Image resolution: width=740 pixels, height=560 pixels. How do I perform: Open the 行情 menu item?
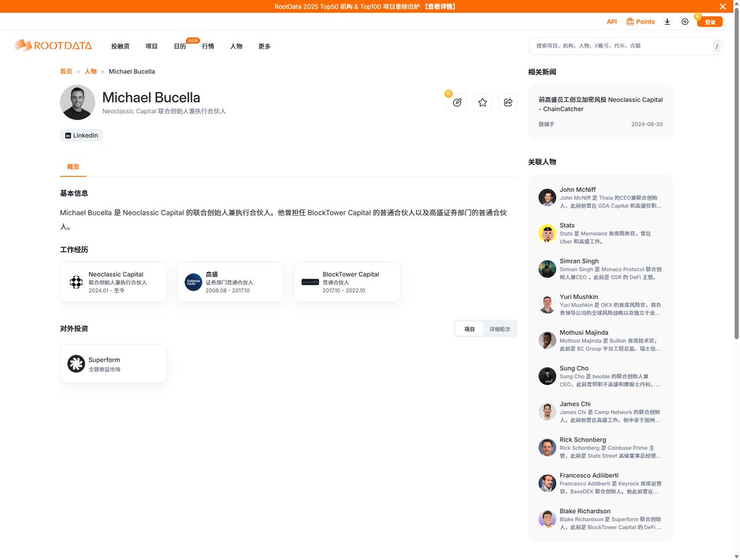(208, 46)
